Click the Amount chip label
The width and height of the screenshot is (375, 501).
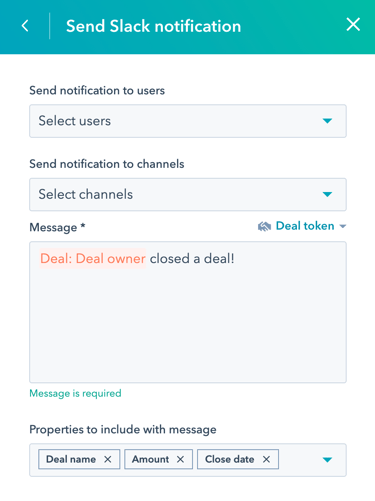pyautogui.click(x=150, y=459)
